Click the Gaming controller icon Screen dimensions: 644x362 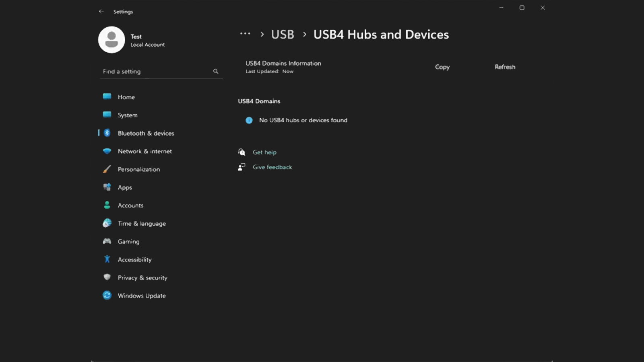pos(107,241)
